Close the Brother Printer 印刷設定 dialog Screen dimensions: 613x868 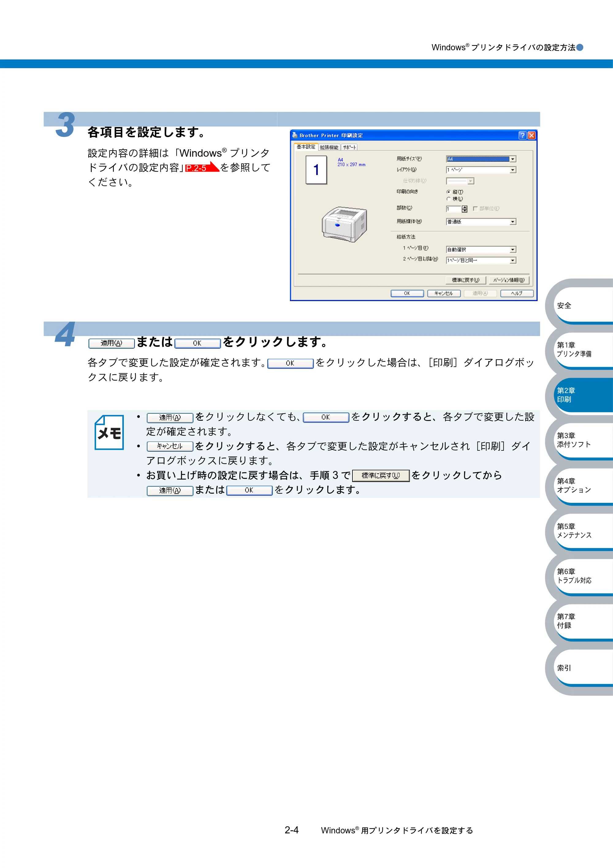point(531,135)
